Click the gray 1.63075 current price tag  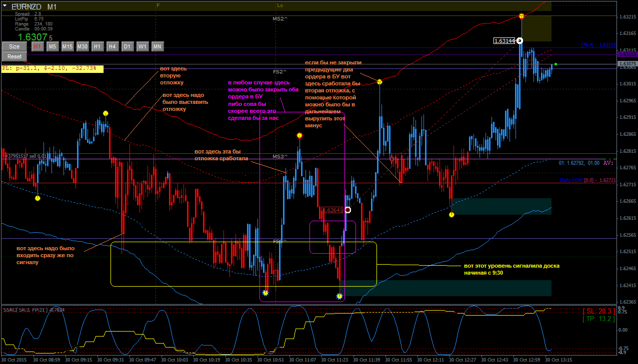click(x=627, y=64)
